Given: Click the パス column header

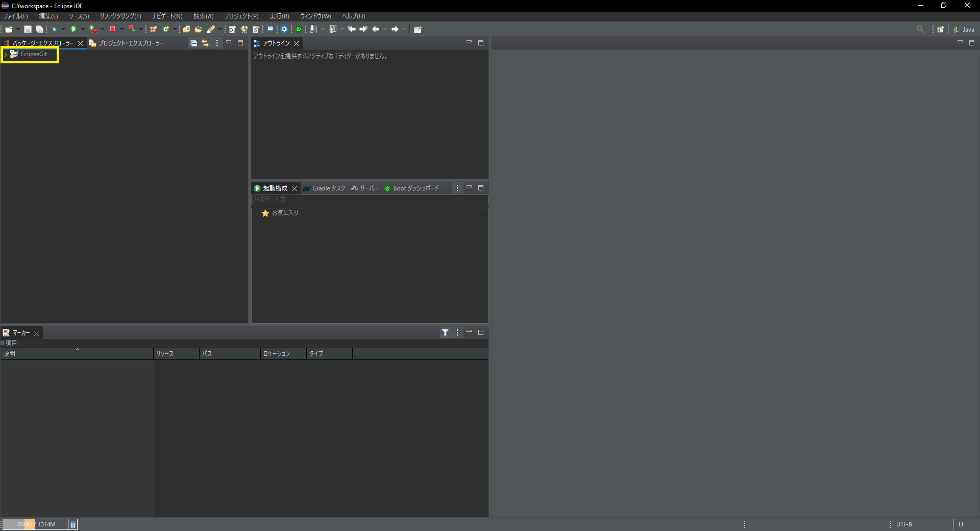Looking at the screenshot, I should coord(230,354).
